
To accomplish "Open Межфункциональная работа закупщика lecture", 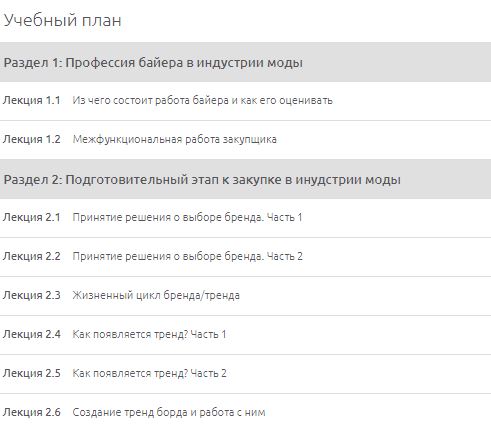I will pyautogui.click(x=174, y=139).
